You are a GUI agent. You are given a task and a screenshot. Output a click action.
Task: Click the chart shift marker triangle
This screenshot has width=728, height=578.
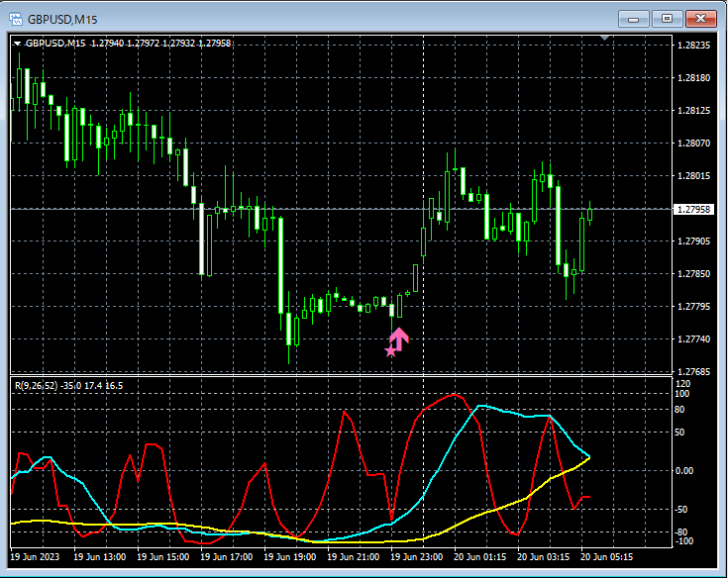(x=604, y=38)
